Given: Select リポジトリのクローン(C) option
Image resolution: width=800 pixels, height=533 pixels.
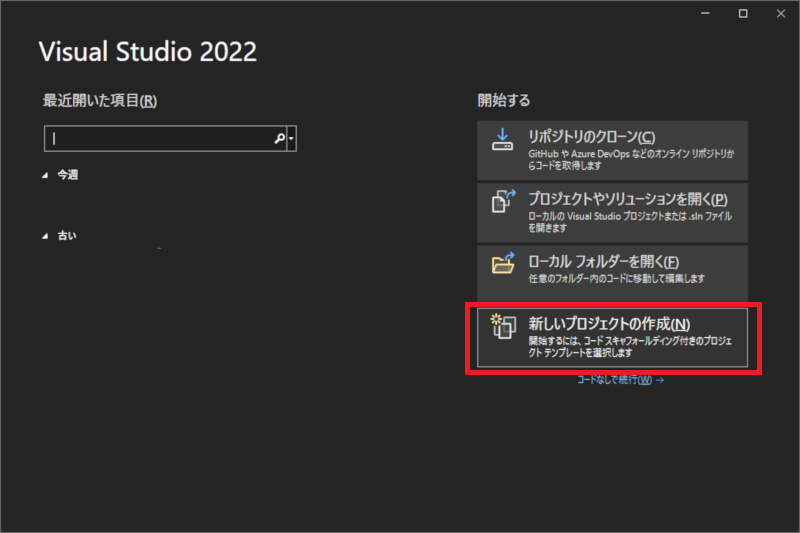Looking at the screenshot, I should pos(612,150).
